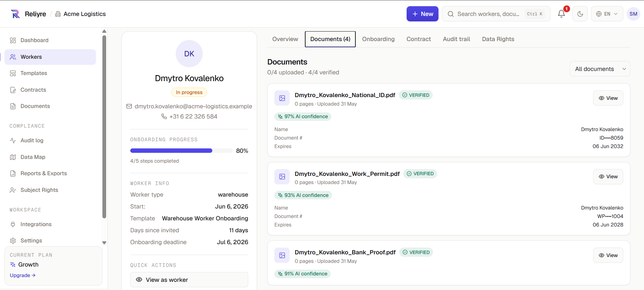Viewport: 644px width, 290px height.
Task: Go to Dashboard in the sidebar
Action: pos(50,40)
